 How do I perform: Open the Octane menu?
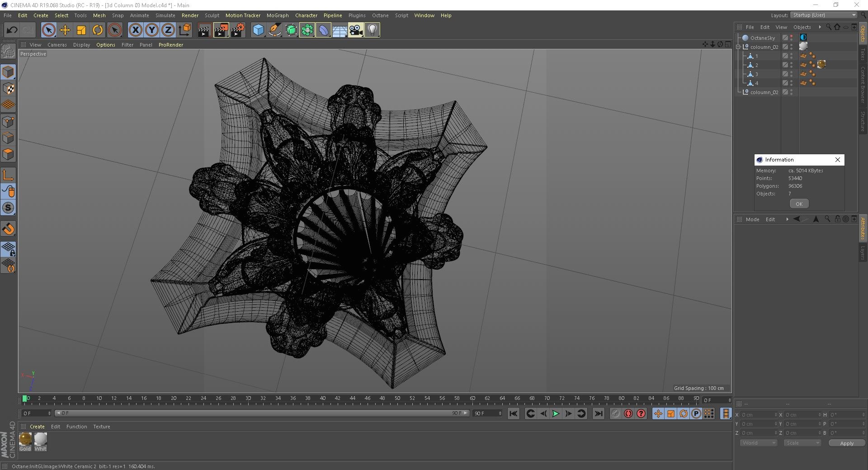point(380,15)
